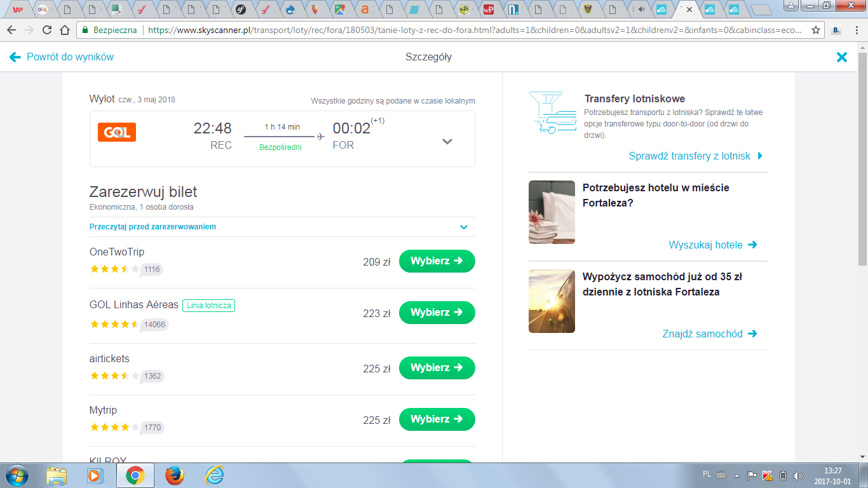Open Sprawdź transfery z lotnisk link

click(696, 156)
